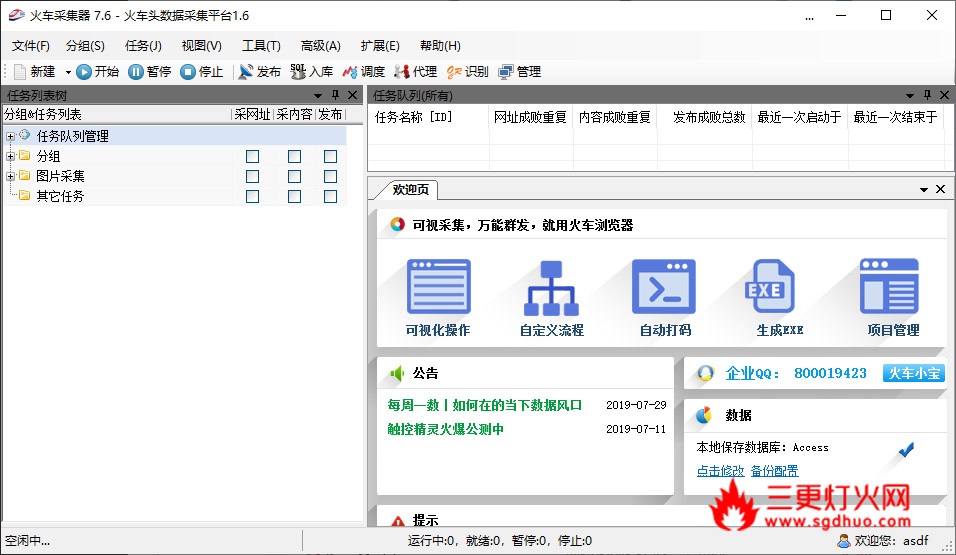Close the 任务列表树 panel

point(352,95)
